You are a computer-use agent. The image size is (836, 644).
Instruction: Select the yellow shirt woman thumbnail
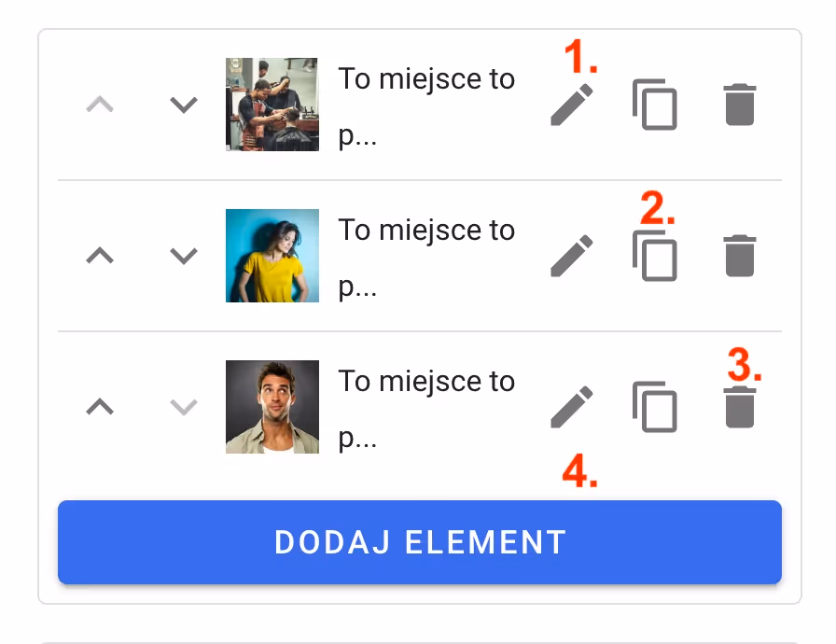[272, 256]
